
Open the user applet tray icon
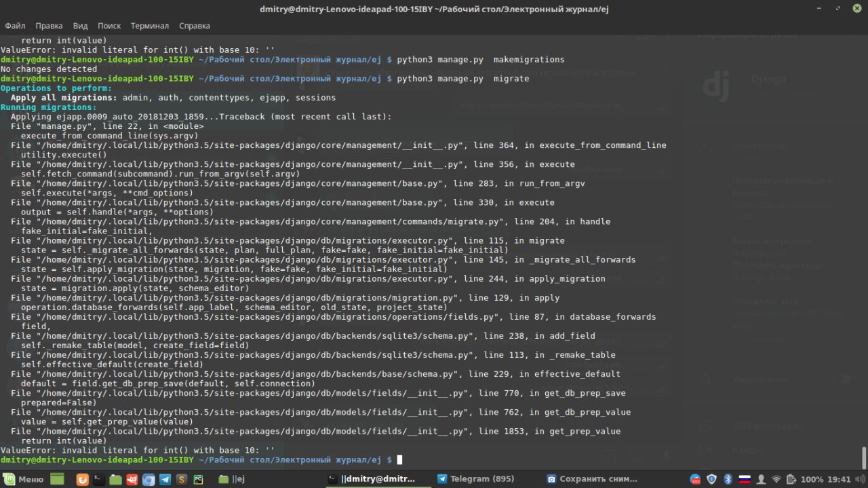coord(761,479)
